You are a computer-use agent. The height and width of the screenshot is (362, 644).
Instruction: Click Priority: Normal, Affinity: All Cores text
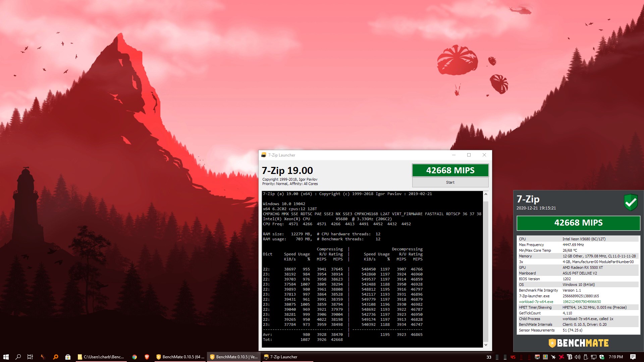(290, 184)
